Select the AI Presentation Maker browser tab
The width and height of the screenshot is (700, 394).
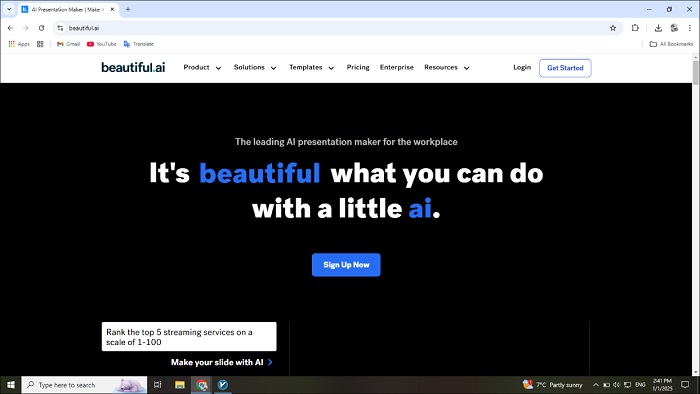pos(67,9)
